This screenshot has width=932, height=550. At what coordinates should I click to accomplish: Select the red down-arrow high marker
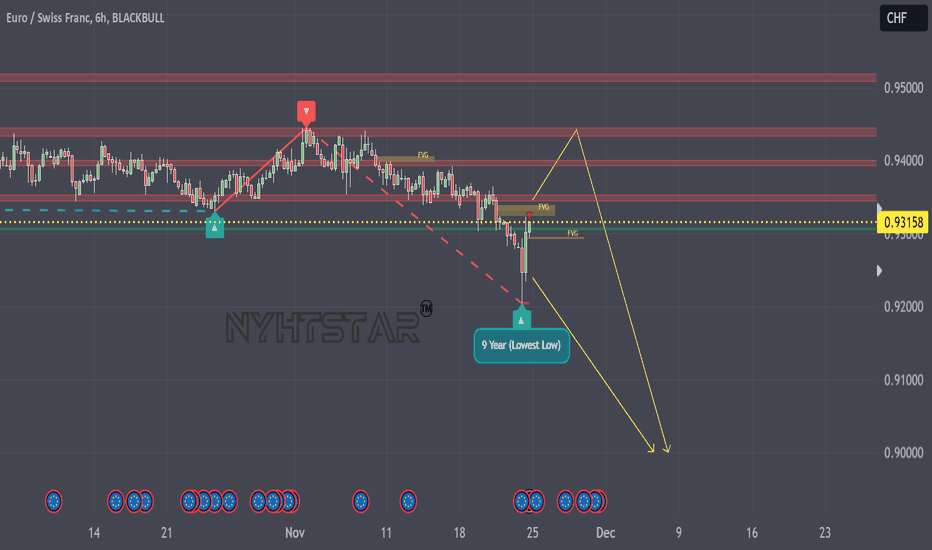pyautogui.click(x=306, y=111)
